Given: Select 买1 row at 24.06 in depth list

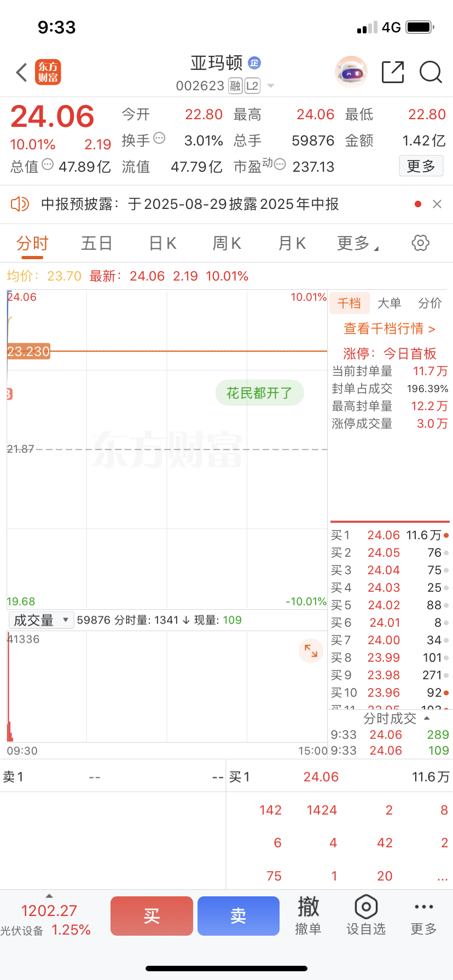Looking at the screenshot, I should click(x=390, y=535).
